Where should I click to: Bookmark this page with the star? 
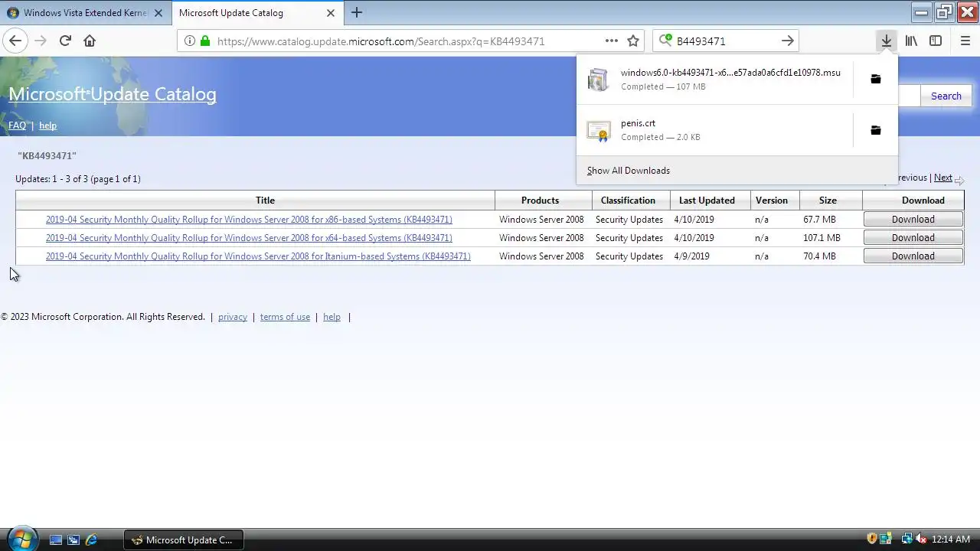tap(633, 41)
